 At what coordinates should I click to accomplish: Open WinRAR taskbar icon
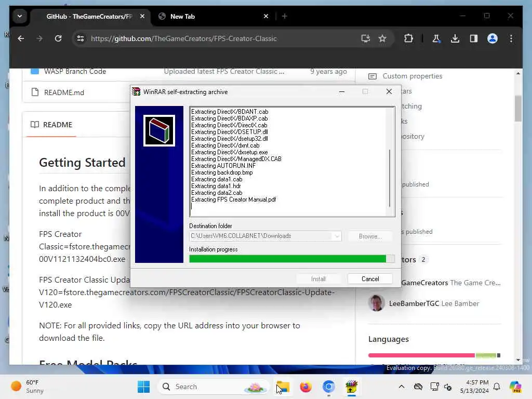(352, 387)
